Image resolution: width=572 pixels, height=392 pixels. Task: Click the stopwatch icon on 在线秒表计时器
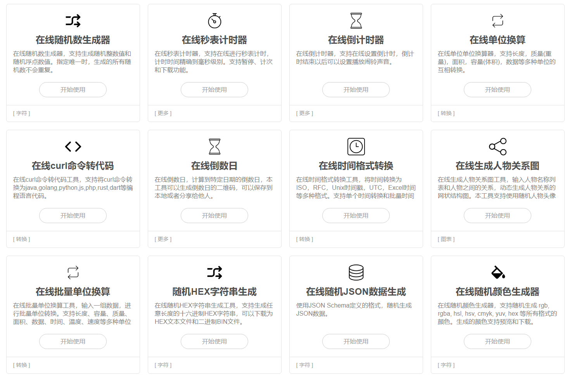pos(214,20)
